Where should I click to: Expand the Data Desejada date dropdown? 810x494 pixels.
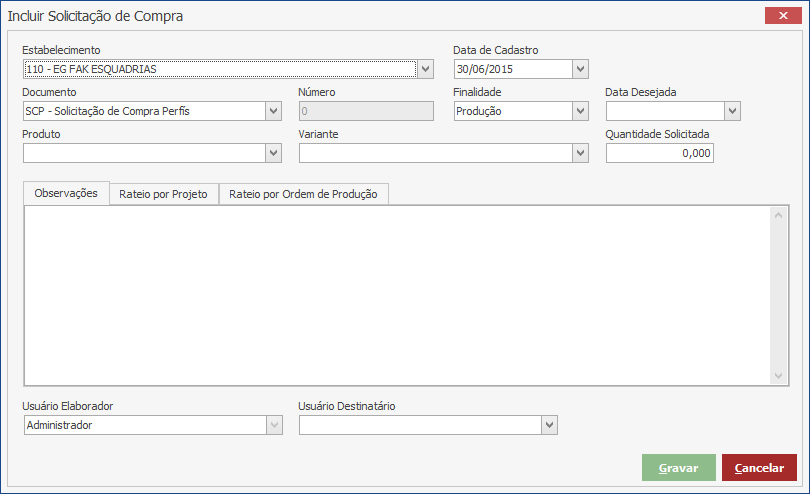(x=732, y=111)
